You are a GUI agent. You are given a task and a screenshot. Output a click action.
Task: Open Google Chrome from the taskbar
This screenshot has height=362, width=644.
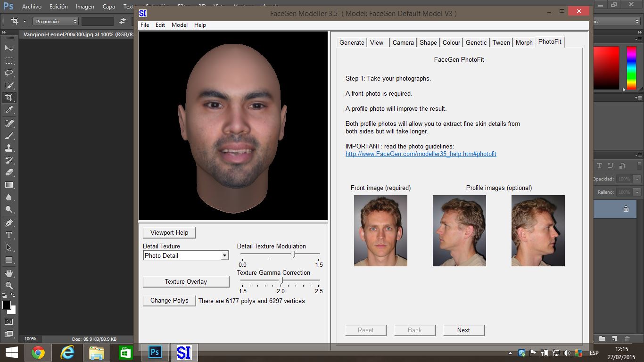click(x=38, y=353)
